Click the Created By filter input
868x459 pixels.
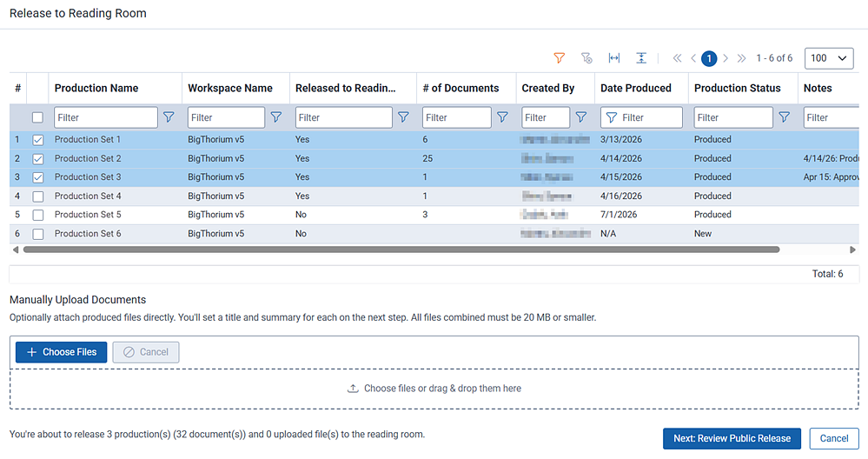(x=546, y=117)
